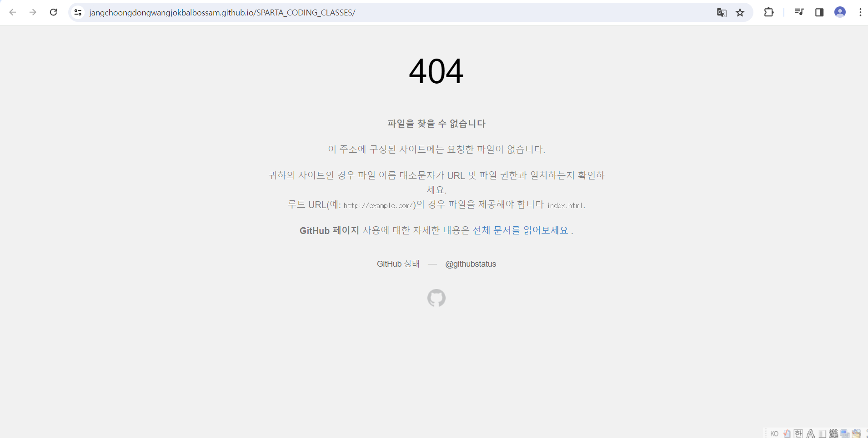Toggle the half/full width IME icon
The image size is (868, 438).
(x=822, y=434)
